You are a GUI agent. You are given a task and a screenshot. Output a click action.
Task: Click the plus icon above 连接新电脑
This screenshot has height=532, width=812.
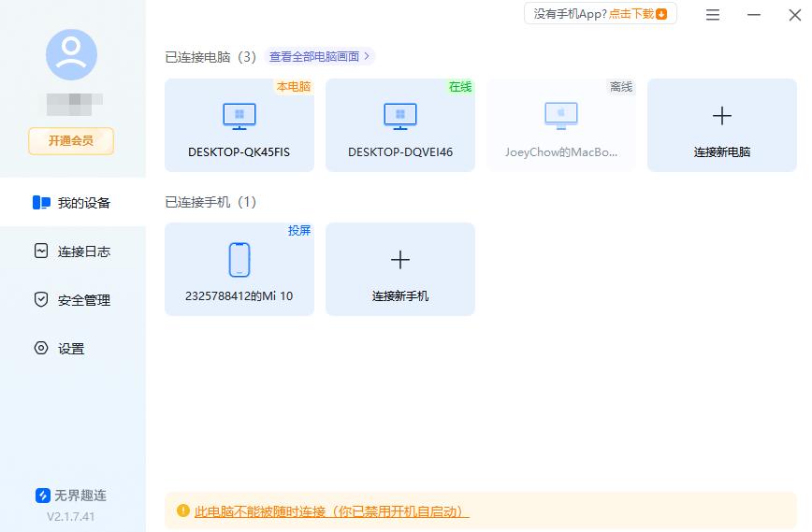click(x=722, y=116)
